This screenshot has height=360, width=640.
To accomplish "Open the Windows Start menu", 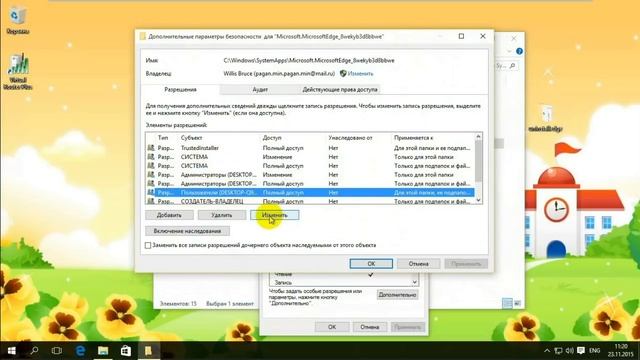I will pyautogui.click(x=11, y=351).
